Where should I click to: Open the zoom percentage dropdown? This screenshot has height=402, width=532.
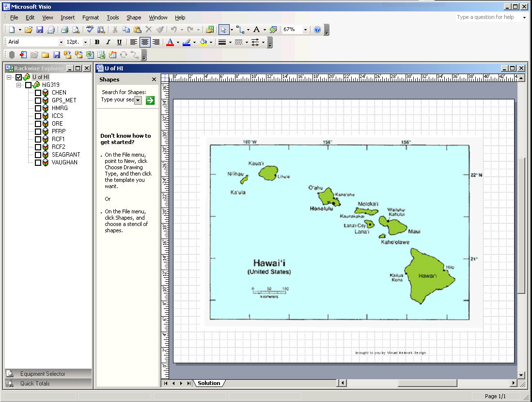tap(305, 30)
